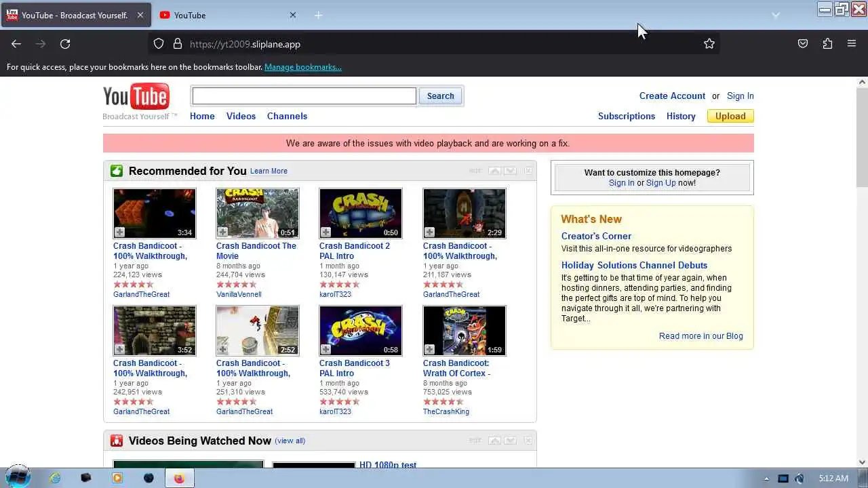Move Recommended for You module up
Screen dimensions: 868x488
495,171
